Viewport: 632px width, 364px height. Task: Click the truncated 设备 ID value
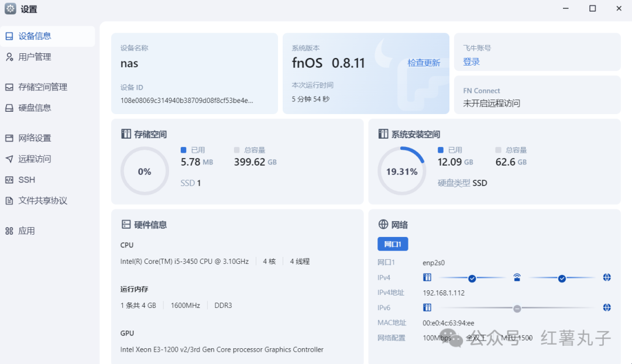[187, 101]
